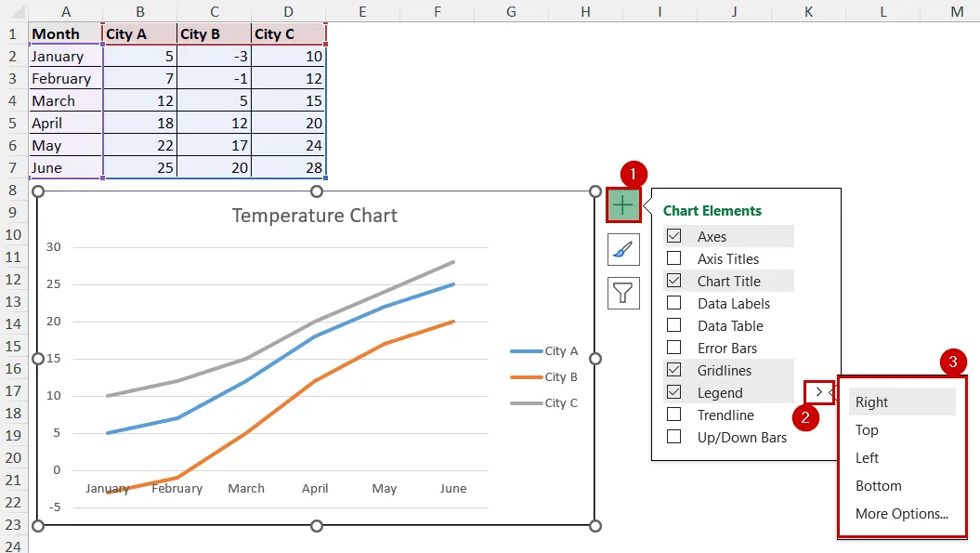This screenshot has height=553, width=980.
Task: Expand the Legend submenu arrow
Action: pyautogui.click(x=818, y=392)
